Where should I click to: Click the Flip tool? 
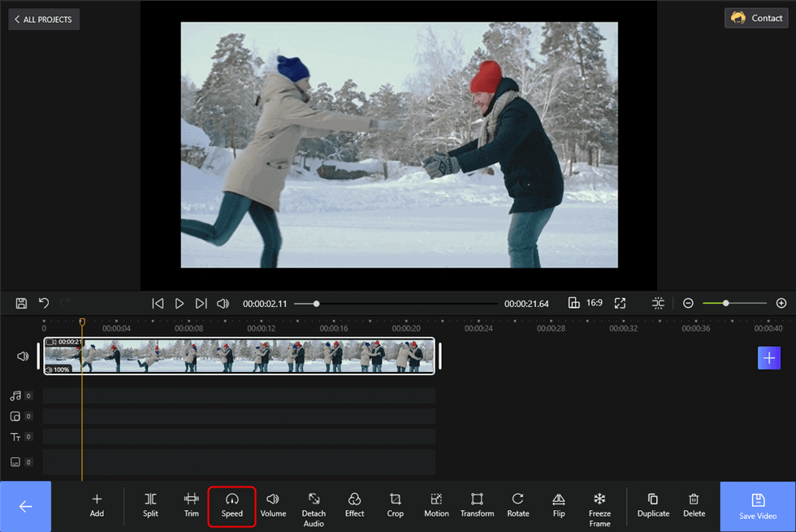point(559,505)
